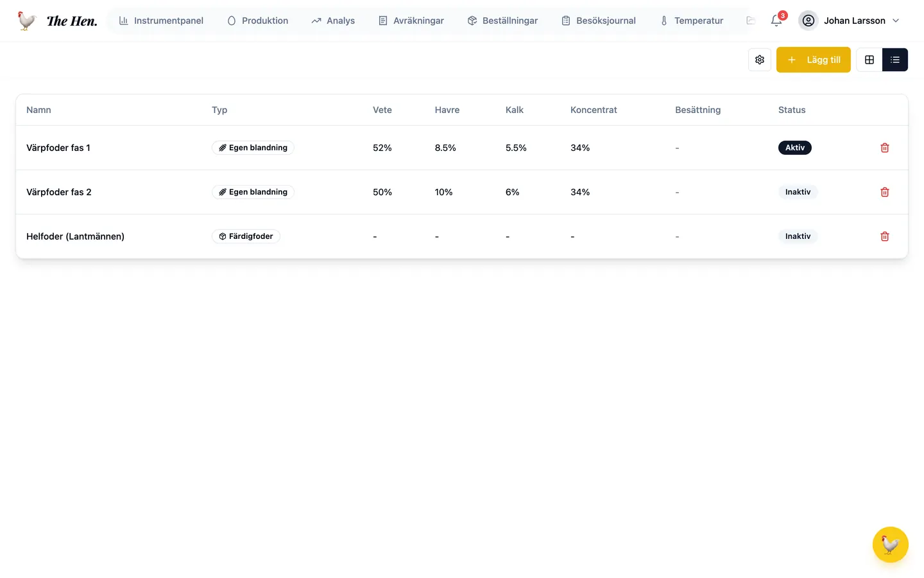Switch to list view
The image size is (924, 578).
click(895, 60)
